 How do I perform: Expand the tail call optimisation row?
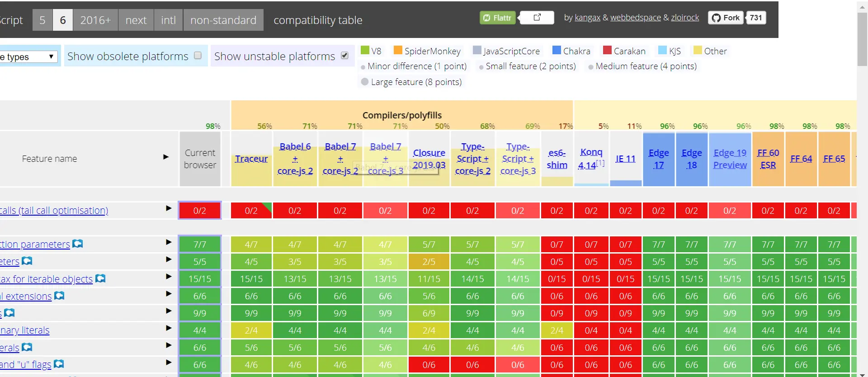pos(169,208)
